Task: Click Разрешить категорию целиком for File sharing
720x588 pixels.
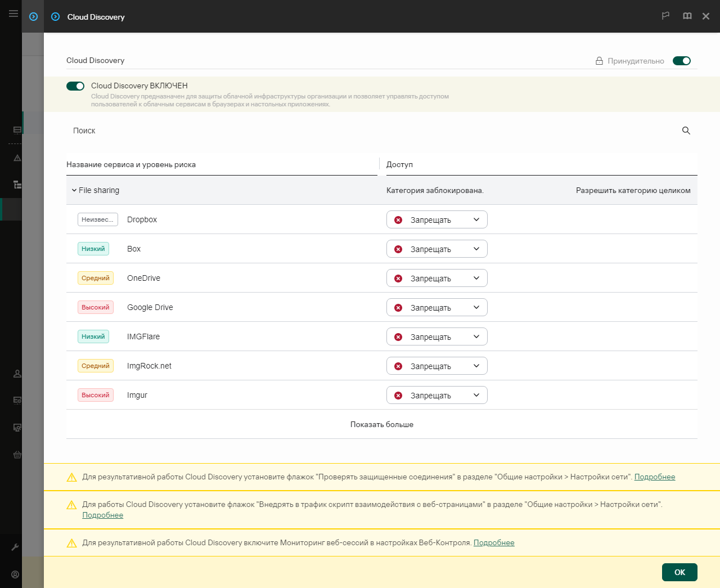Action: 633,190
